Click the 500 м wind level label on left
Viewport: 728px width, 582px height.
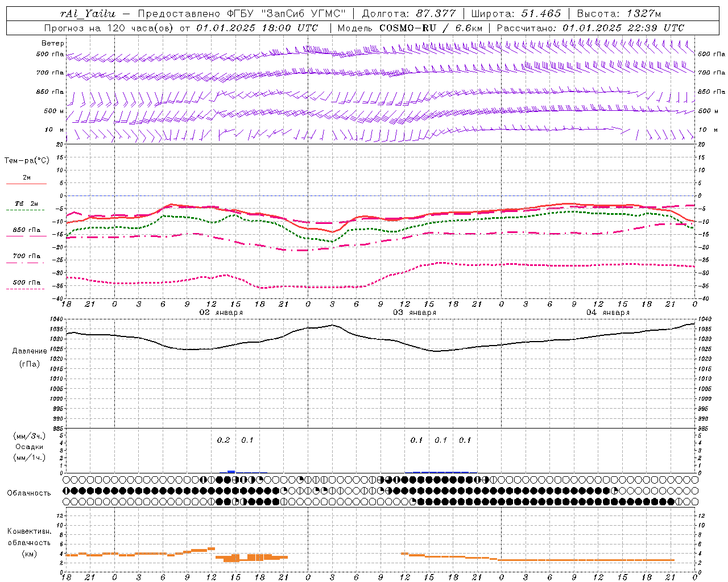pos(53,111)
